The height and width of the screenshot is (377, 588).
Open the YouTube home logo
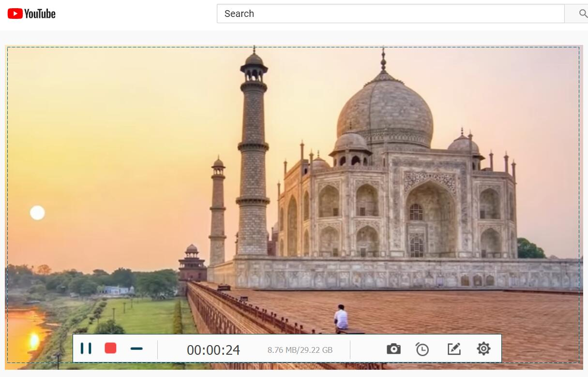pyautogui.click(x=31, y=14)
